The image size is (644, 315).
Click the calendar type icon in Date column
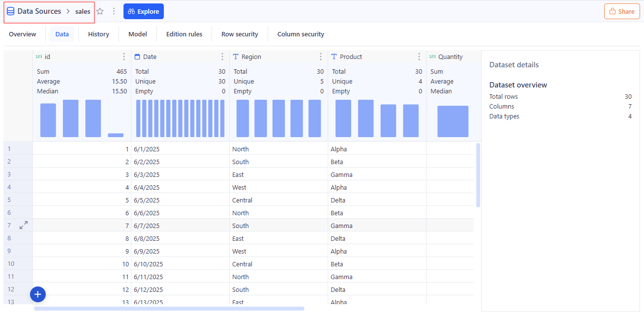pos(137,57)
